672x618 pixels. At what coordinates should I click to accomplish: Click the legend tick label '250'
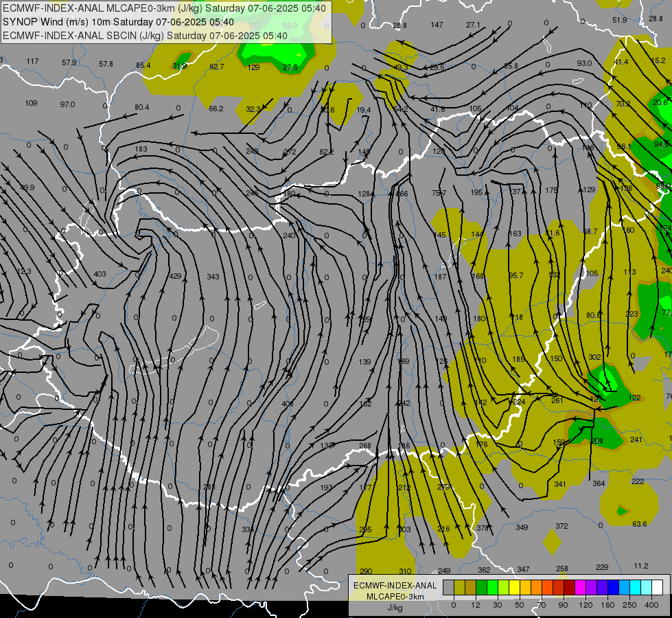tap(629, 605)
